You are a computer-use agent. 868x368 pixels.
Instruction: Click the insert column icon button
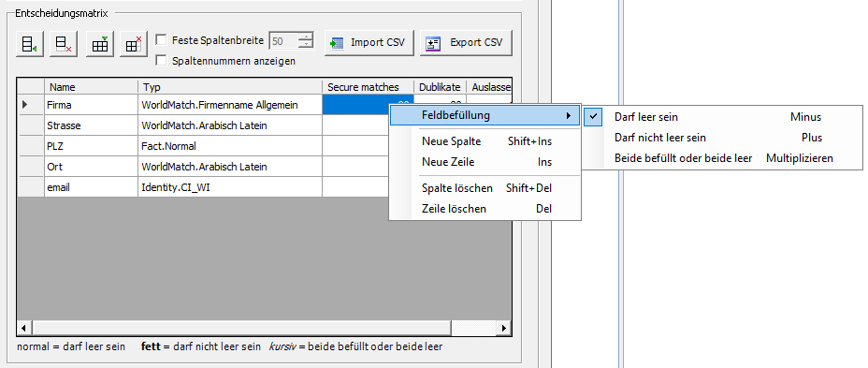click(x=100, y=44)
